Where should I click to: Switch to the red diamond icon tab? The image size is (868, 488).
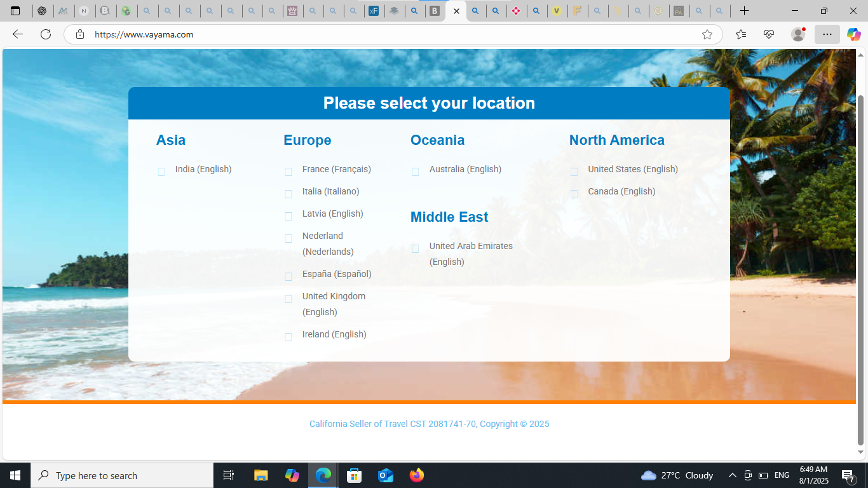516,11
